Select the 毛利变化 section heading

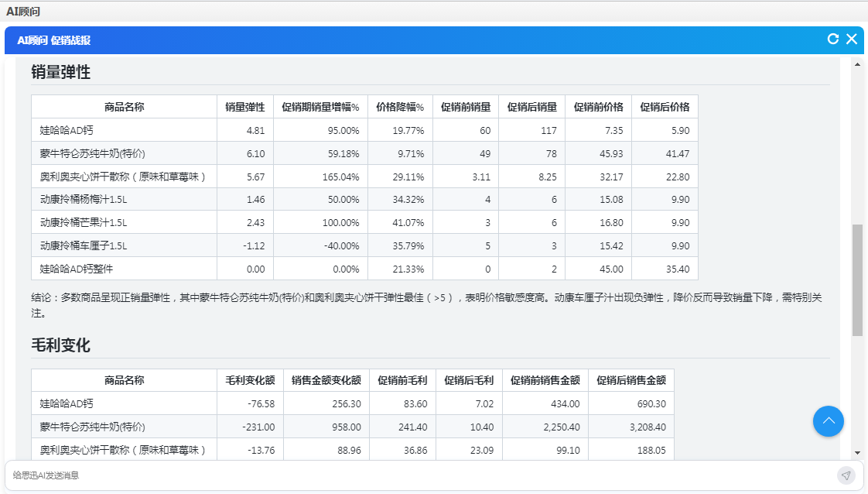point(61,345)
